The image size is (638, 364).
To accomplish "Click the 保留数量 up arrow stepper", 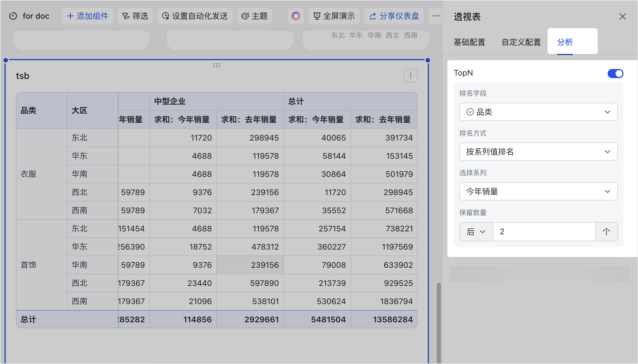I will tap(606, 232).
